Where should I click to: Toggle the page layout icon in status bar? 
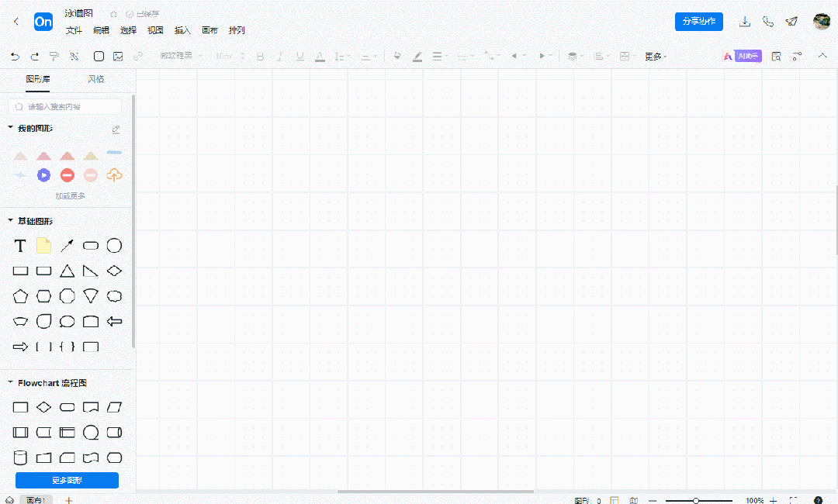pos(615,500)
